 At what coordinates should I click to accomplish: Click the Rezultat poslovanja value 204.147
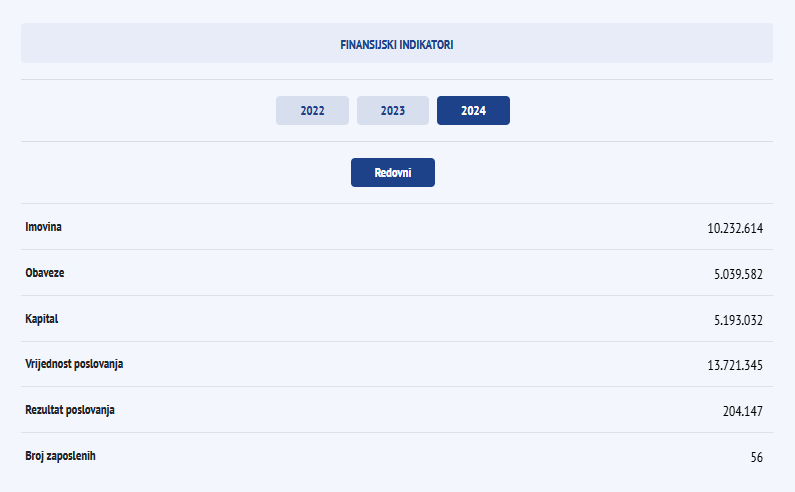click(x=742, y=411)
